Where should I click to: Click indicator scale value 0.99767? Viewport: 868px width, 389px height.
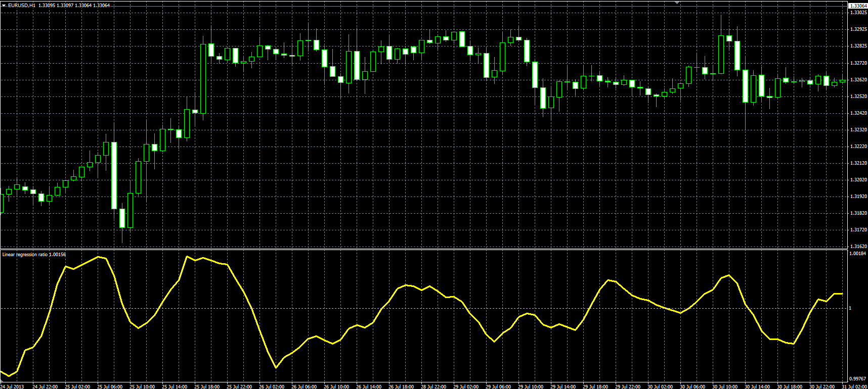point(858,378)
